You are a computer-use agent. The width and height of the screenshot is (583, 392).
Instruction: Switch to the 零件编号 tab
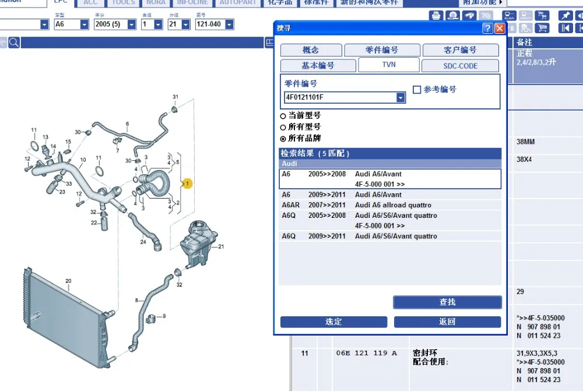tap(382, 50)
